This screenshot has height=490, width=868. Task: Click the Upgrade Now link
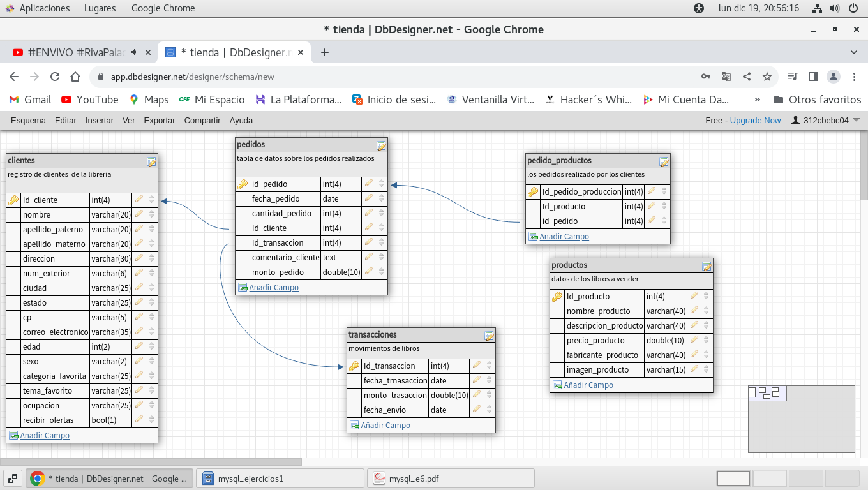[x=755, y=120]
